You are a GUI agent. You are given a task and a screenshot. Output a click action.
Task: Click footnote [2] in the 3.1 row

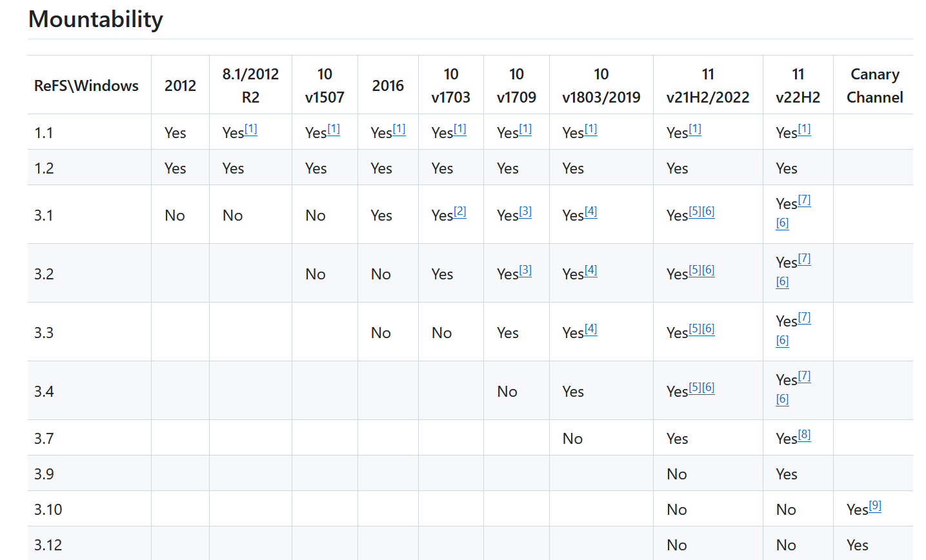tap(460, 212)
